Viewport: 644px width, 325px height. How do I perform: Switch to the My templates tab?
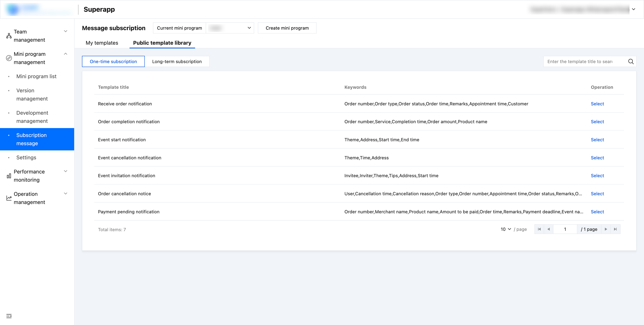(x=102, y=43)
